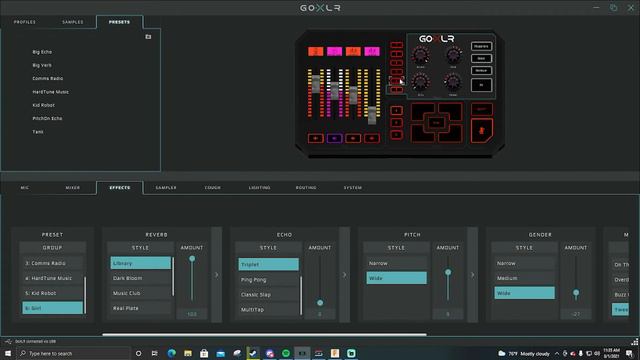Click the HardTune button on the device
This screenshot has width=640, height=360.
pyautogui.click(x=481, y=71)
